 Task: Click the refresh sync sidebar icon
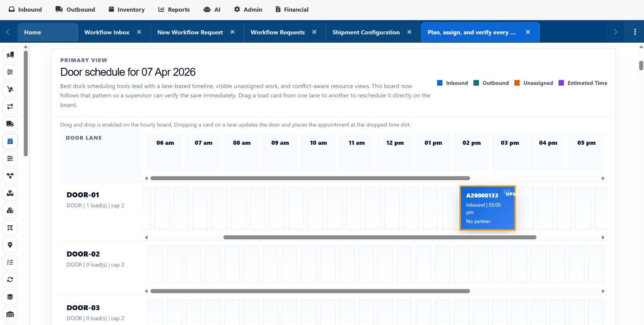pos(10,280)
